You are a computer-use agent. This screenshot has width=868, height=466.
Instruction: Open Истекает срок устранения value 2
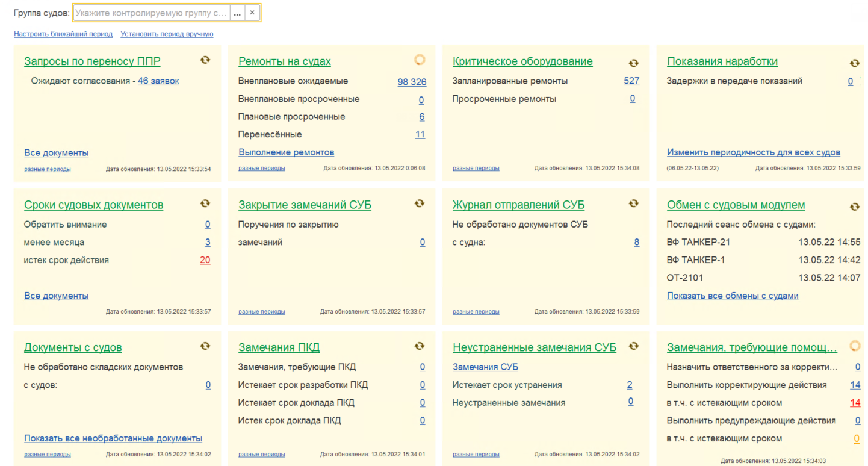(630, 385)
